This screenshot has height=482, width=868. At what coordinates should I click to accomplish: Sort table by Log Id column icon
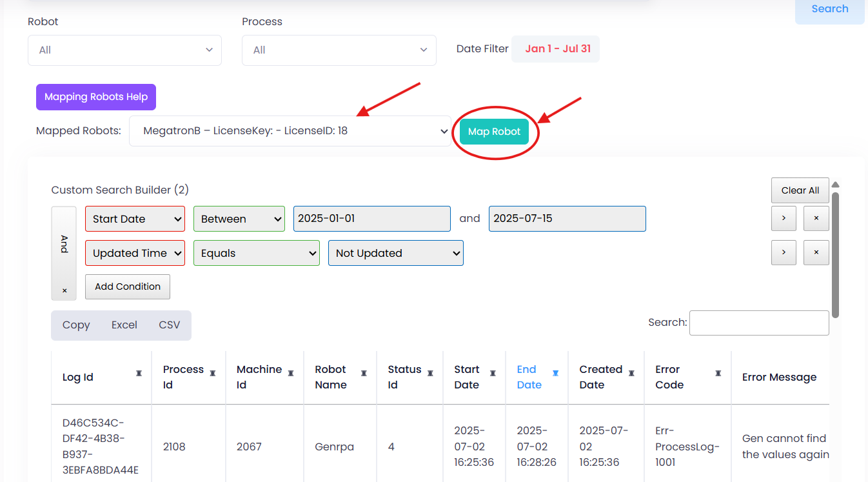pos(139,374)
